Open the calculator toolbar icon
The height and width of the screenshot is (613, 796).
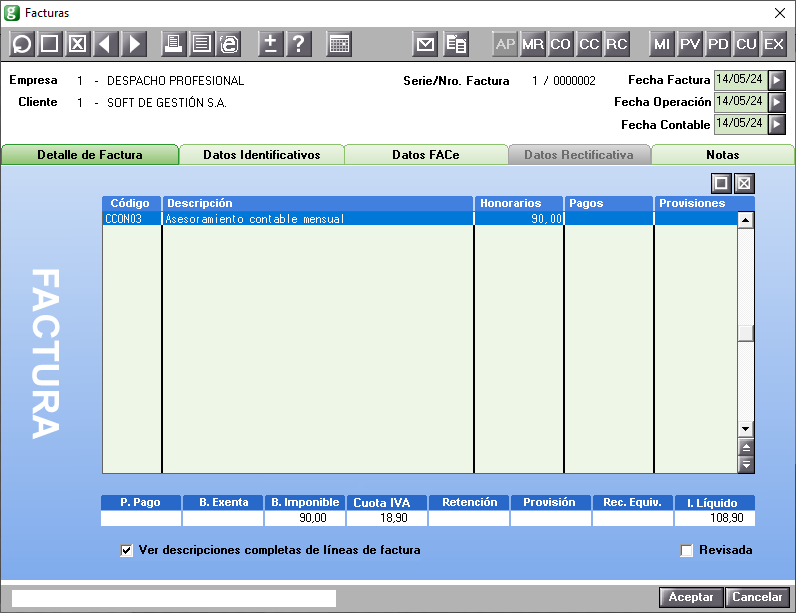click(x=339, y=44)
